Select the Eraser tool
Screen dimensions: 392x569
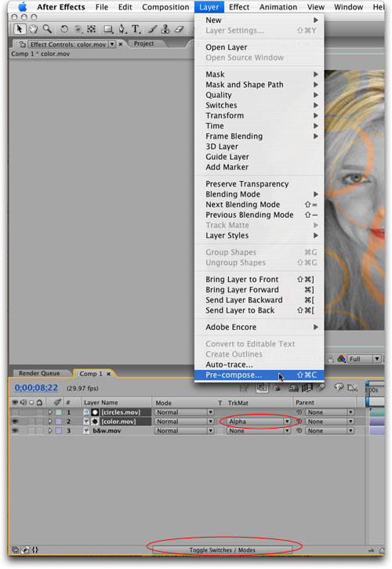(x=179, y=29)
